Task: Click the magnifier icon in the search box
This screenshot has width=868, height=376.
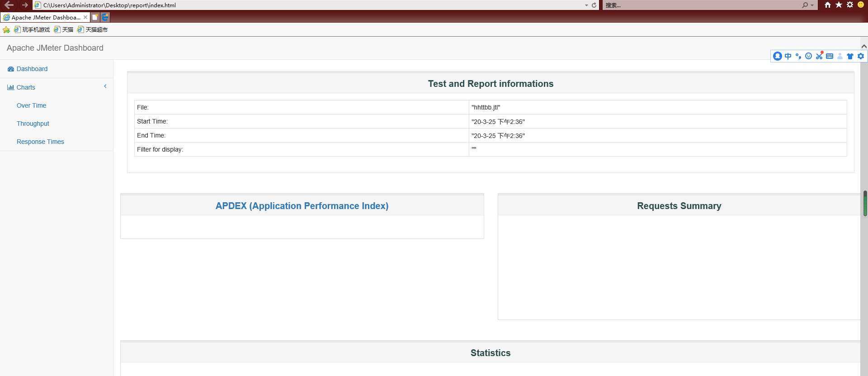Action: coord(805,5)
